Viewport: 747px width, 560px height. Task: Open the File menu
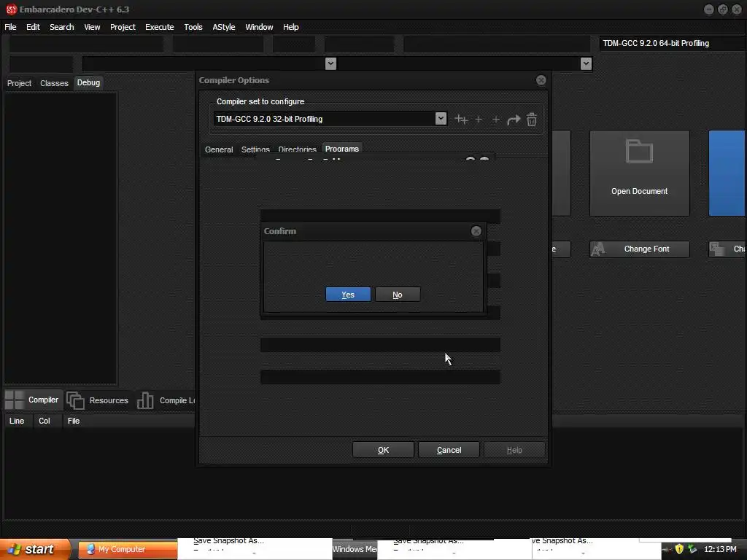click(x=10, y=27)
